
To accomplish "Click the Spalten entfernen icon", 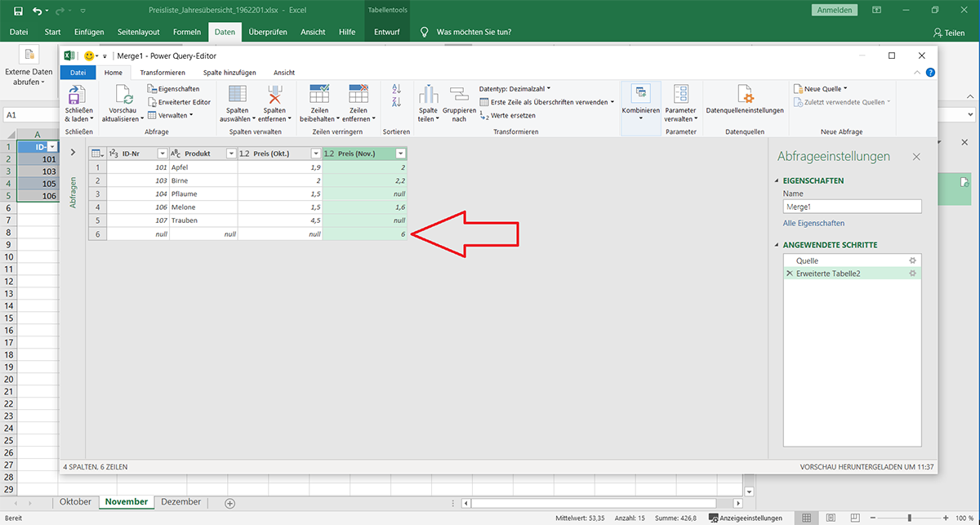I will (274, 94).
